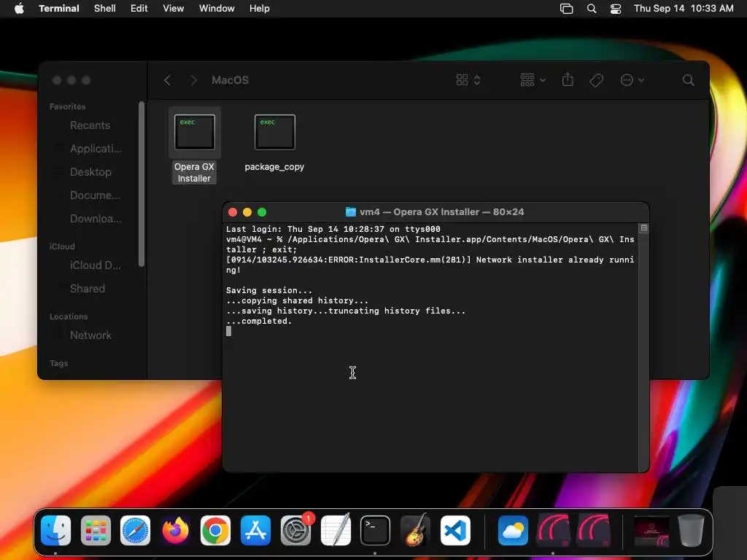Open the Trash in the Dock
The width and height of the screenshot is (747, 560).
click(x=691, y=530)
